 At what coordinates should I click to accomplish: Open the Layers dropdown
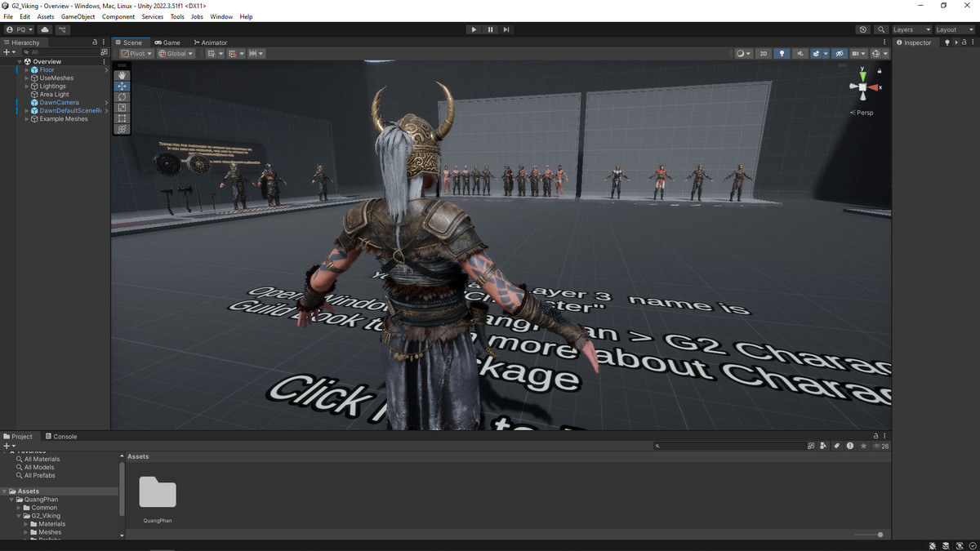[911, 29]
